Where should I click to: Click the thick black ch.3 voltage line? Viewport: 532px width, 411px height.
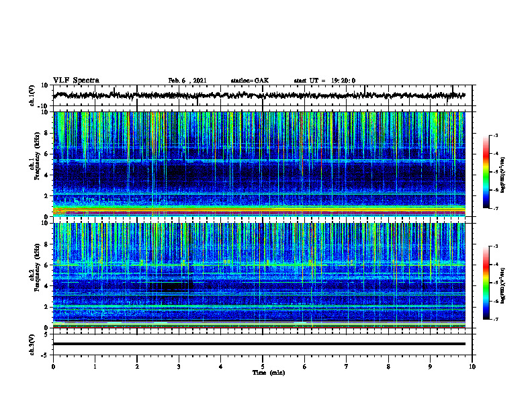tap(259, 344)
